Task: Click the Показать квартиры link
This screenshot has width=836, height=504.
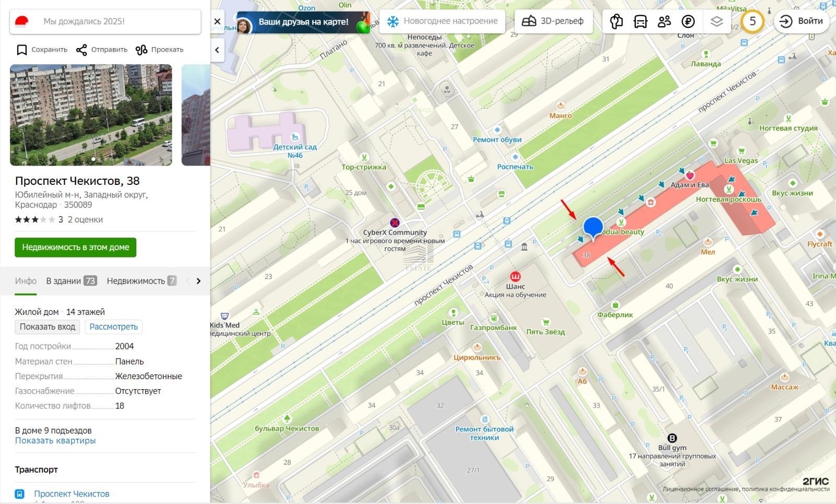Action: [55, 440]
